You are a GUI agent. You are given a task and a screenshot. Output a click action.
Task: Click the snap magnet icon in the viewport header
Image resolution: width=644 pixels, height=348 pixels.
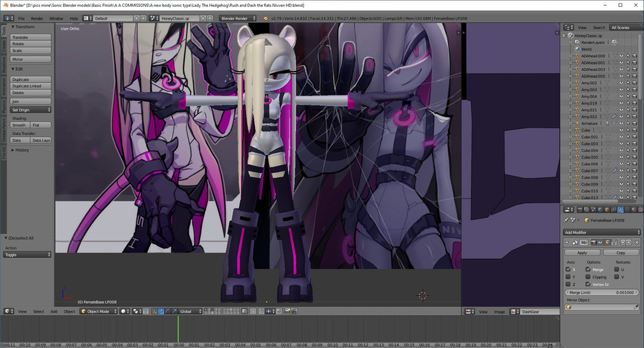(x=262, y=311)
